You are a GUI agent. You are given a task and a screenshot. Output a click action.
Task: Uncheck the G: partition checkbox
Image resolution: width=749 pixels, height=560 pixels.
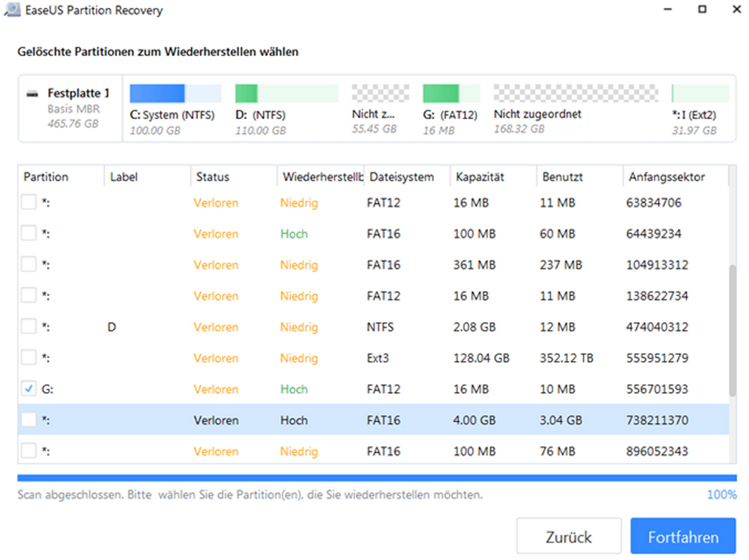[x=29, y=389]
